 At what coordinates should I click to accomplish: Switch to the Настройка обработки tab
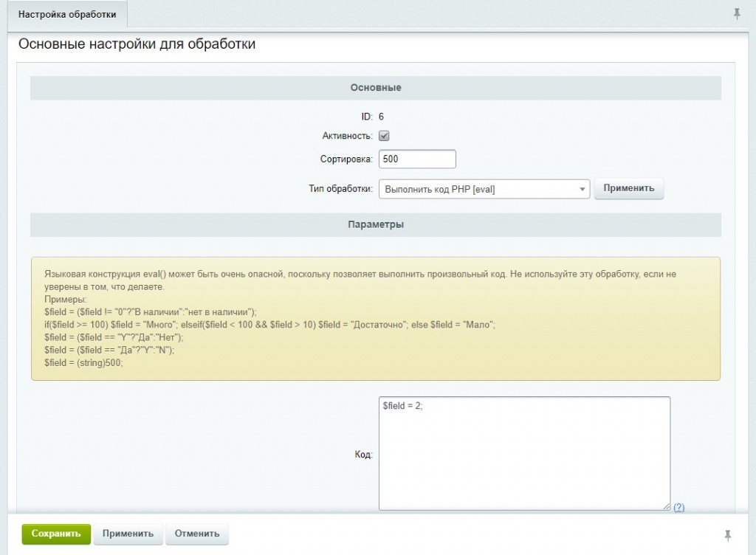(67, 15)
